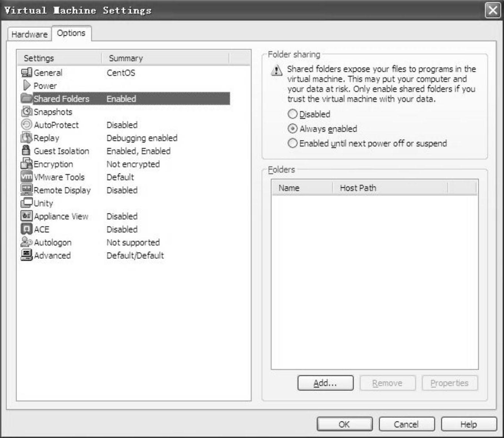Image resolution: width=504 pixels, height=438 pixels.
Task: Choose the Always enabled radio option
Action: coord(292,129)
